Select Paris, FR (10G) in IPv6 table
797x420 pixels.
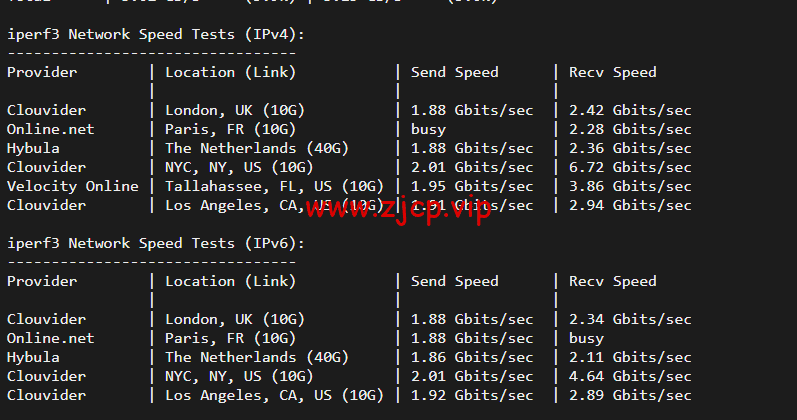(x=230, y=338)
